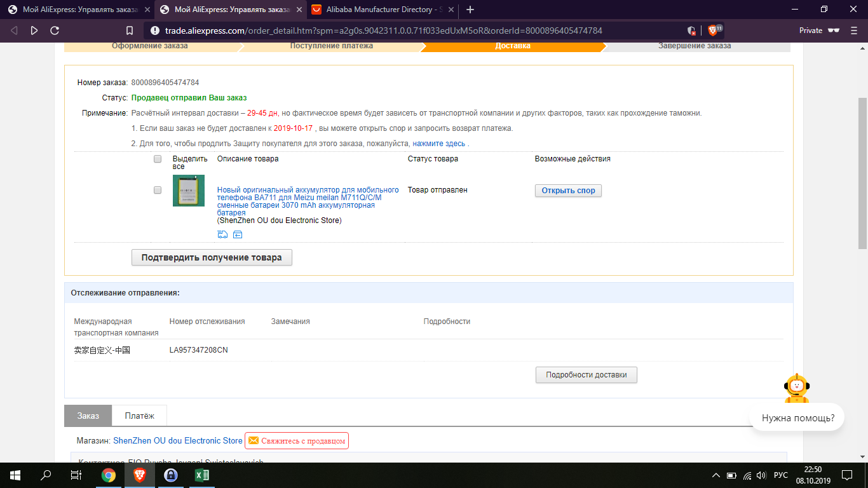Click the envelope icon in Свяжитесь с продавцом
Viewport: 868px width, 488px height.
(x=253, y=441)
